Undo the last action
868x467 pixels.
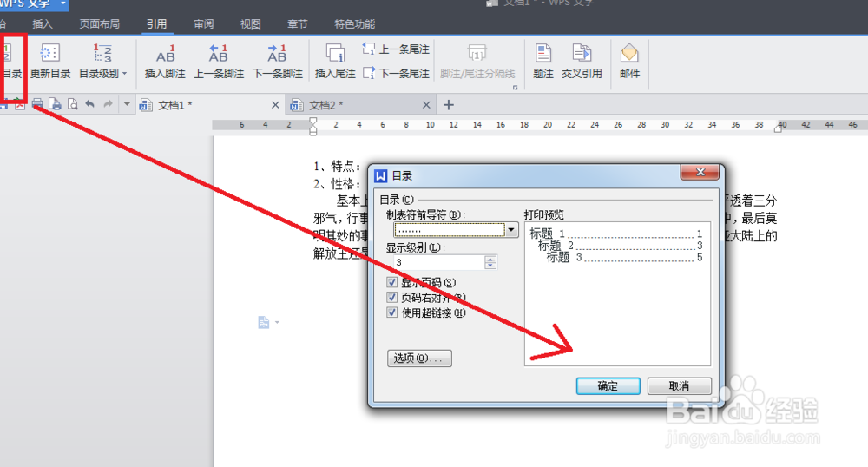point(89,104)
